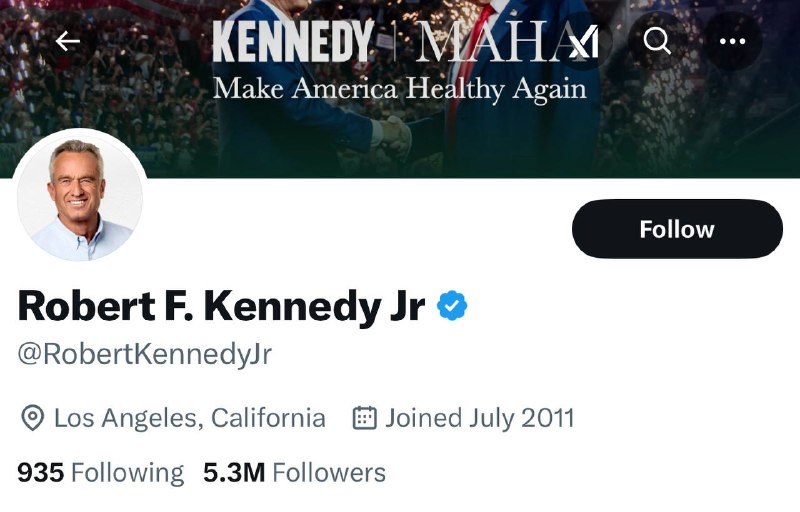Click the Joined July 2011 text
This screenshot has width=800, height=512.
click(479, 418)
